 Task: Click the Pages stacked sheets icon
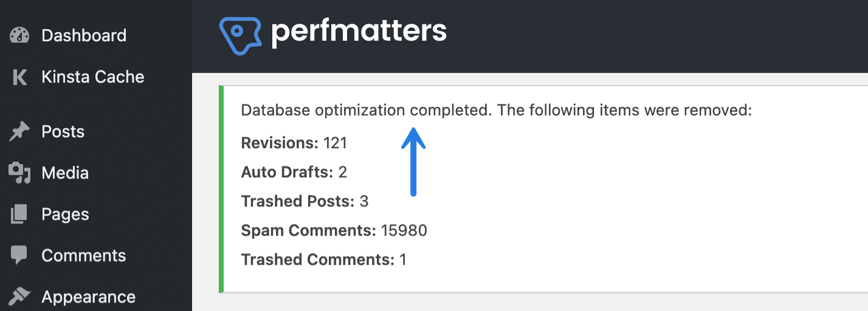(x=19, y=214)
